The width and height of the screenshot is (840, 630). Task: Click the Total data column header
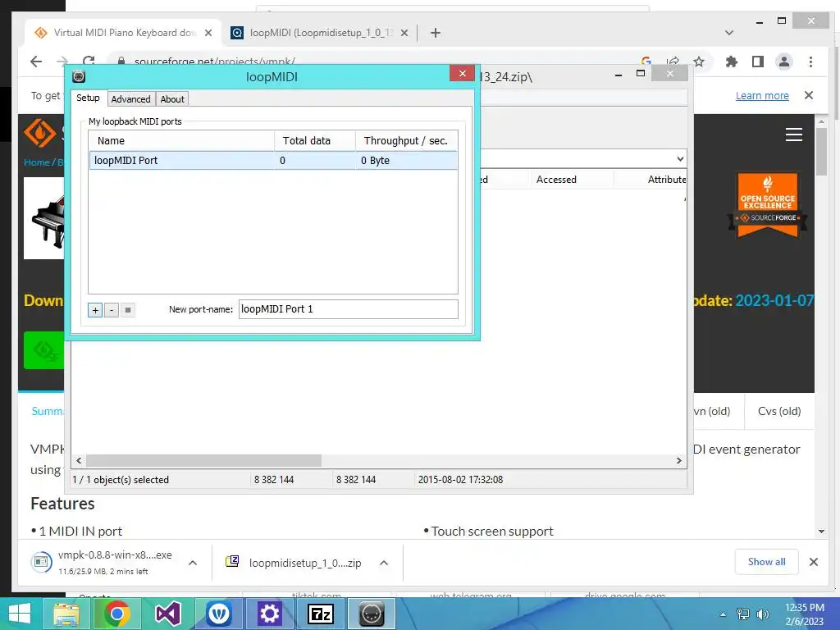pyautogui.click(x=315, y=141)
